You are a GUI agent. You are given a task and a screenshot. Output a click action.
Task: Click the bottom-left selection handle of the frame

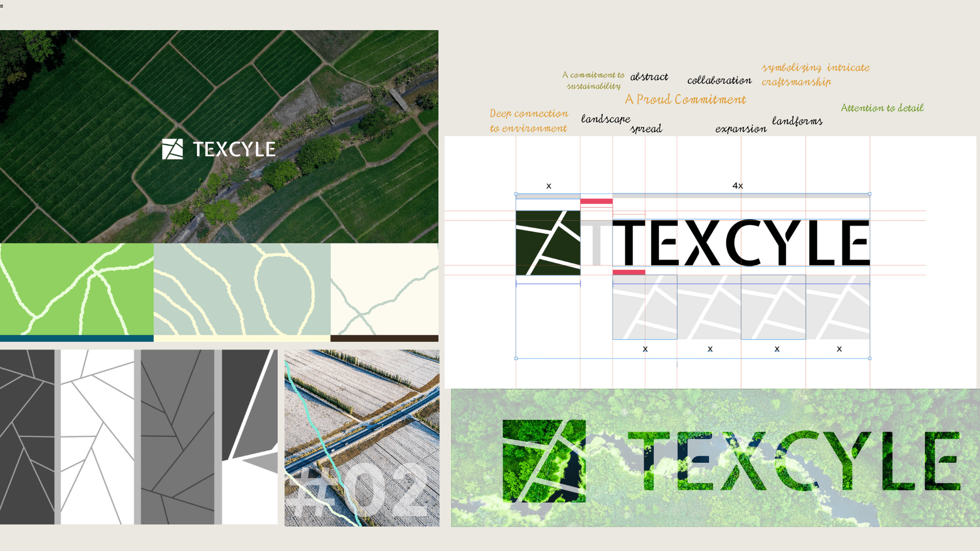point(516,359)
